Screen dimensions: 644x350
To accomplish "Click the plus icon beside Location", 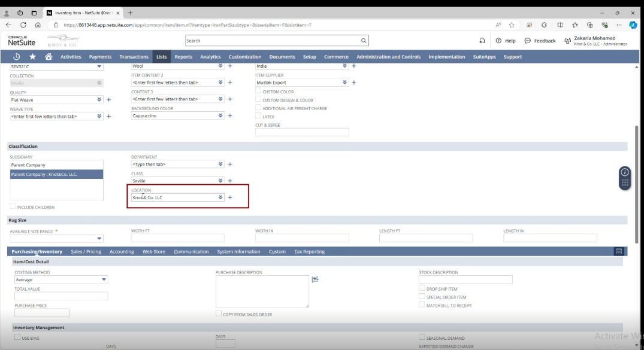I will pos(230,197).
